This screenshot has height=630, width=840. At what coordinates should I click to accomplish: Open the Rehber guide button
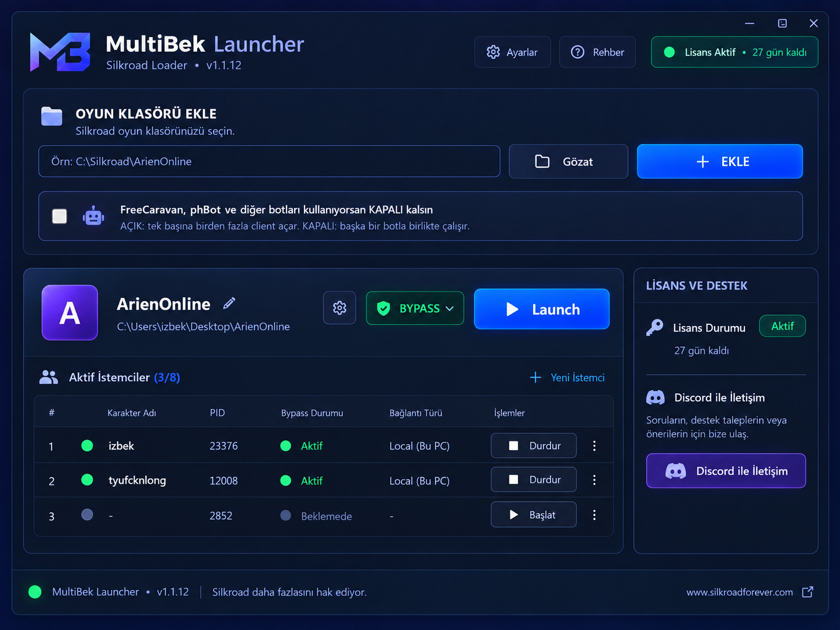coord(597,52)
